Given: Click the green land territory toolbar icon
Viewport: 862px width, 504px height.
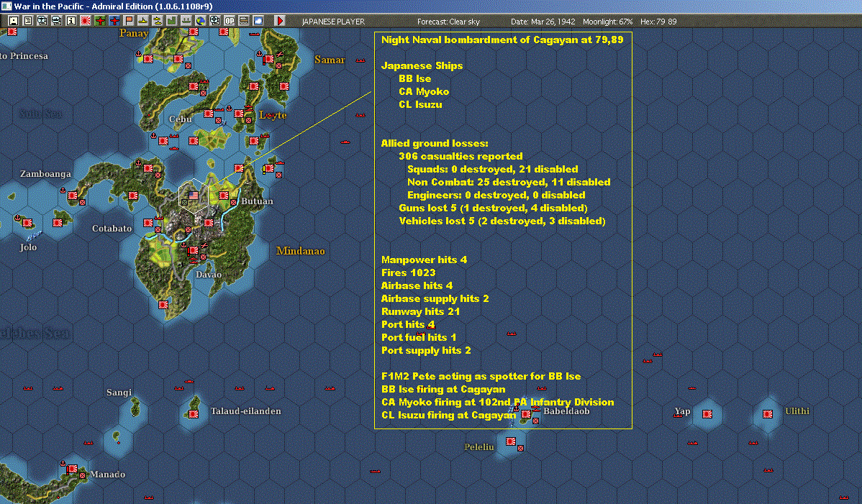Looking at the screenshot, I should [171, 21].
